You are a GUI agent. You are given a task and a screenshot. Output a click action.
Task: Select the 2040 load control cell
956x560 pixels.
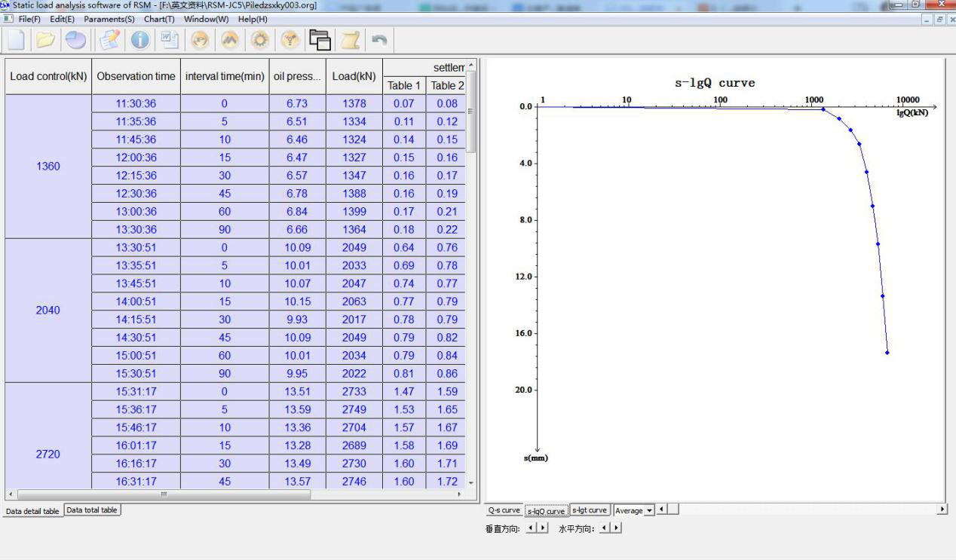48,310
